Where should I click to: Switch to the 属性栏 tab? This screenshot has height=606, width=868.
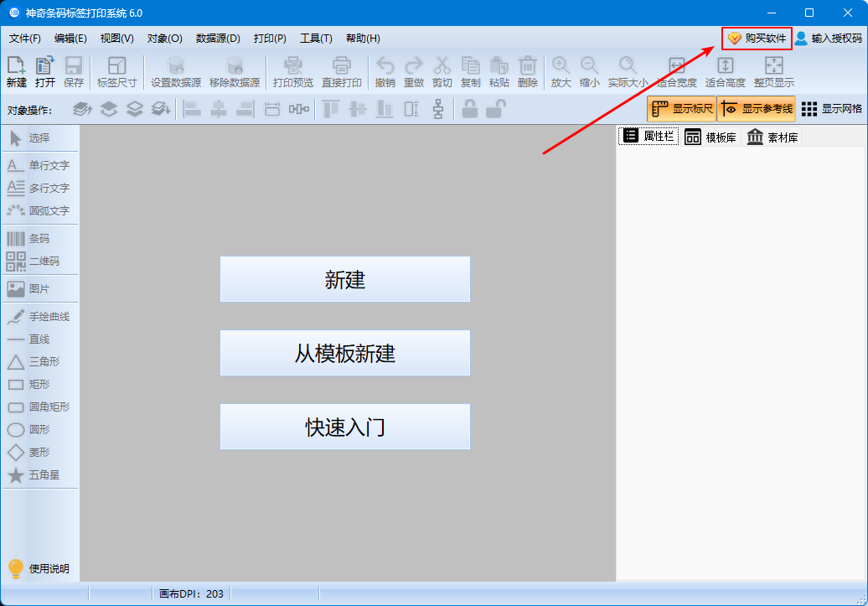coord(648,137)
